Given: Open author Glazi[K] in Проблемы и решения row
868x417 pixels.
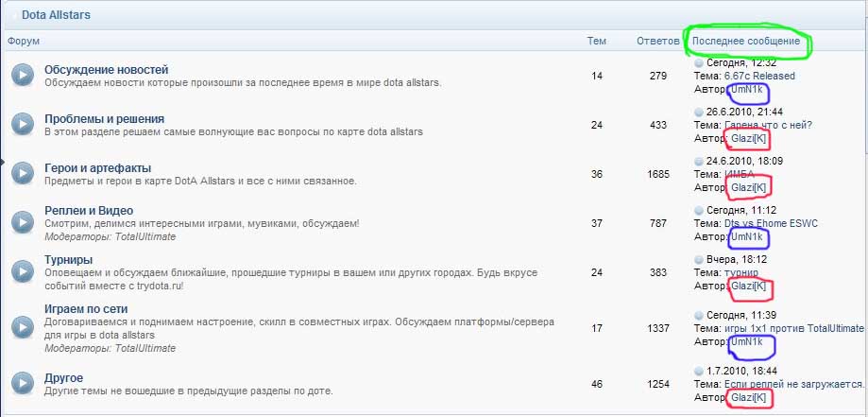Looking at the screenshot, I should 748,138.
